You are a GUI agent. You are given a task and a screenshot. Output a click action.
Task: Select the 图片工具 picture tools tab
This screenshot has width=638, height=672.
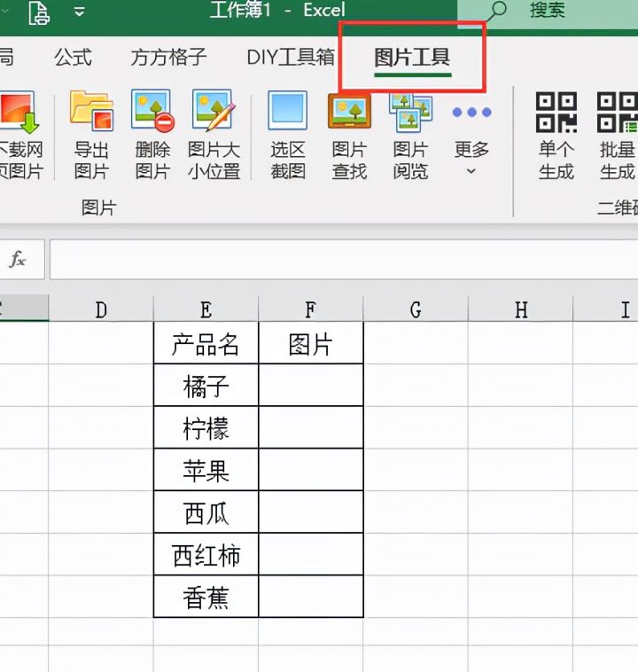(x=412, y=57)
